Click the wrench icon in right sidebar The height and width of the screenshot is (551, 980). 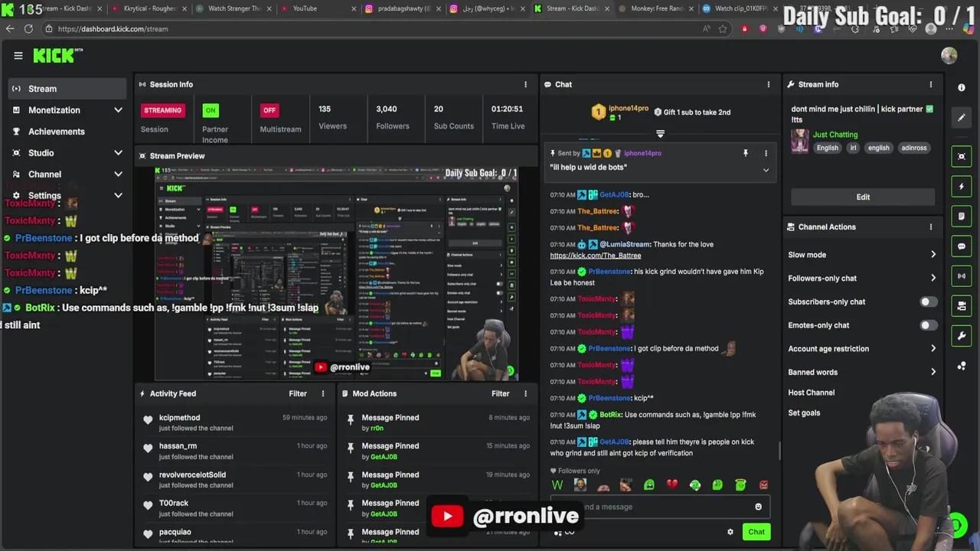click(962, 335)
